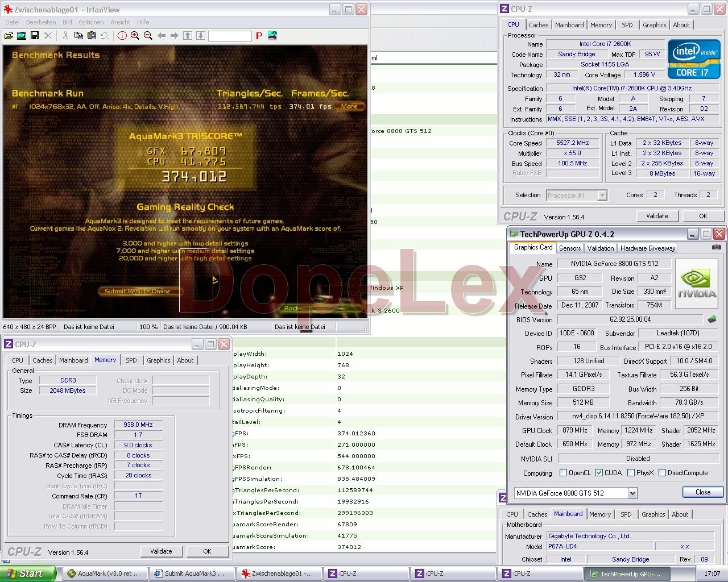Select the SPD tab in top CPU-Z window
728x582 pixels.
[627, 25]
